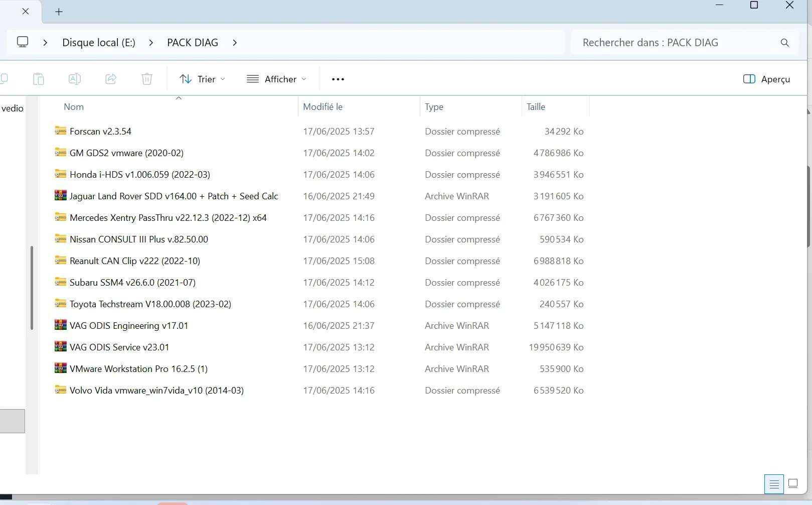Sort by the Modifié le column header
The image size is (812, 505).
point(322,106)
